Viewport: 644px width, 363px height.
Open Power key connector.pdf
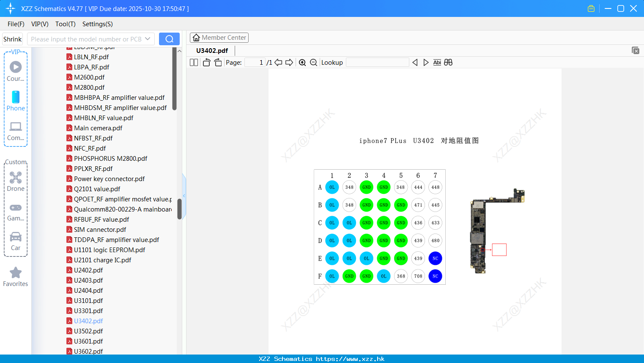tap(106, 179)
